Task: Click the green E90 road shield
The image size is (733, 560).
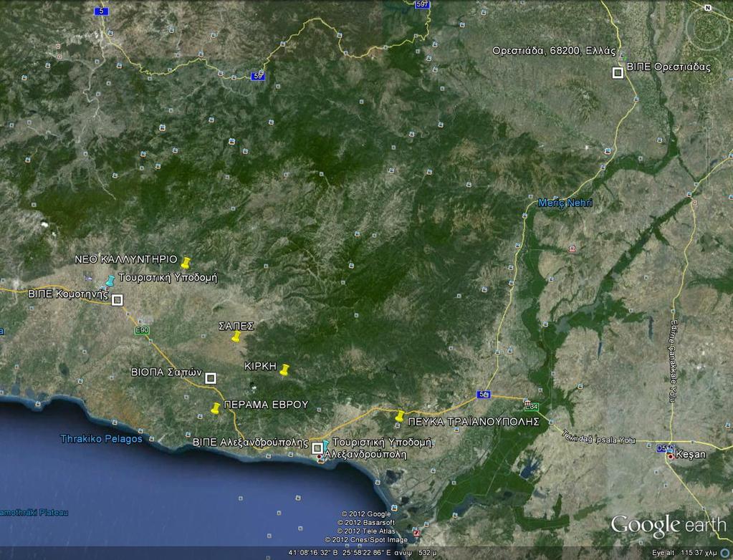Action: click(142, 331)
